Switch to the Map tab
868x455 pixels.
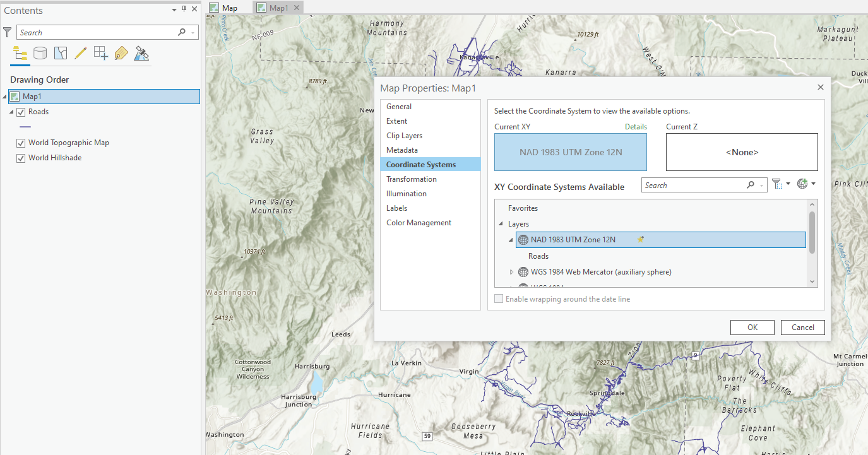point(228,7)
